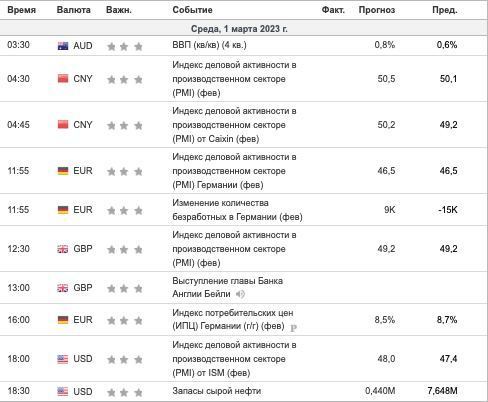Click the China flag in the 04:30 row

click(x=63, y=79)
